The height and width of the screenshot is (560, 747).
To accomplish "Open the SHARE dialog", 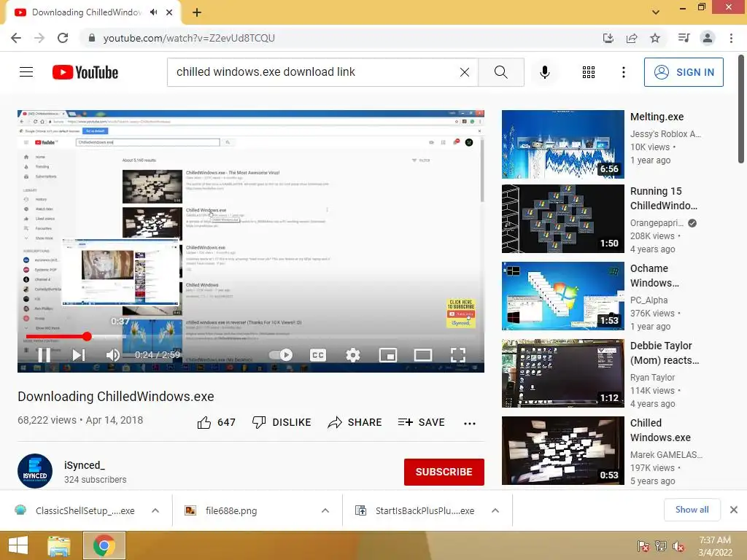I will (355, 422).
